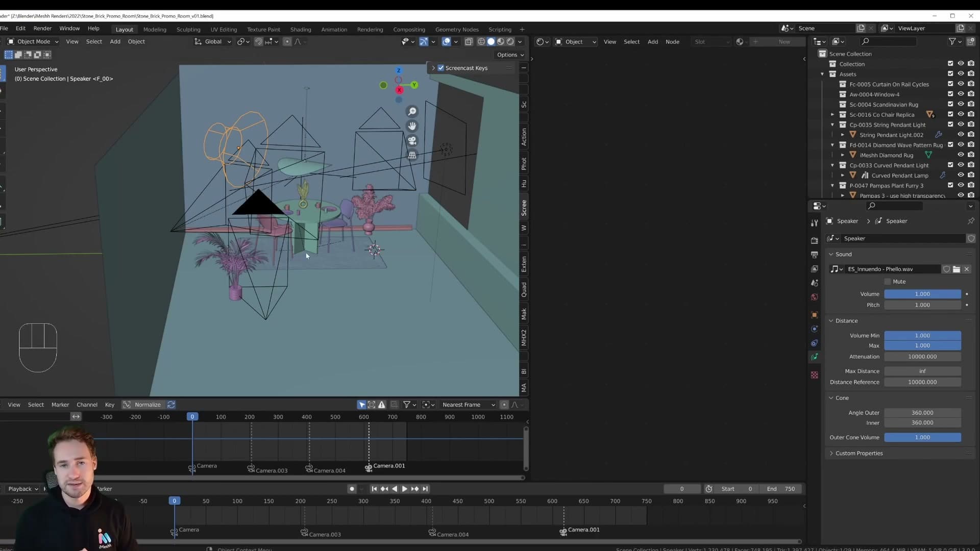The height and width of the screenshot is (551, 980).
Task: Disable render for Sc-0016 Co Chair Replica
Action: [x=971, y=115]
